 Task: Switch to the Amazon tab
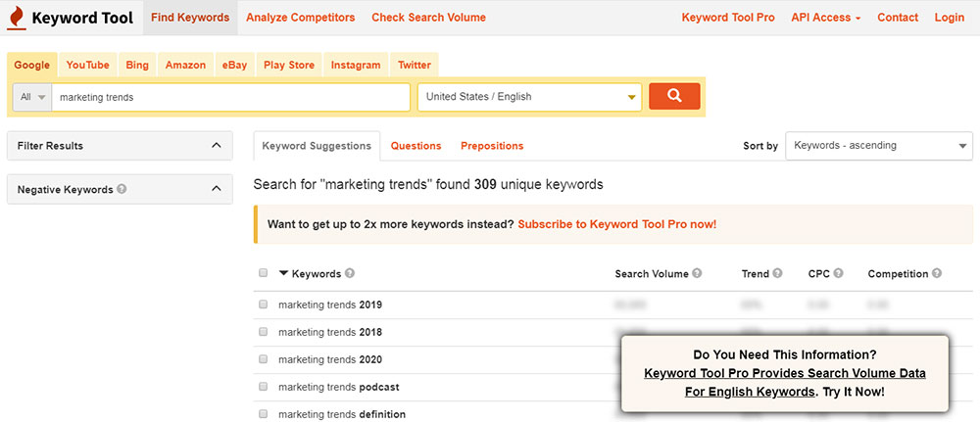pos(185,65)
